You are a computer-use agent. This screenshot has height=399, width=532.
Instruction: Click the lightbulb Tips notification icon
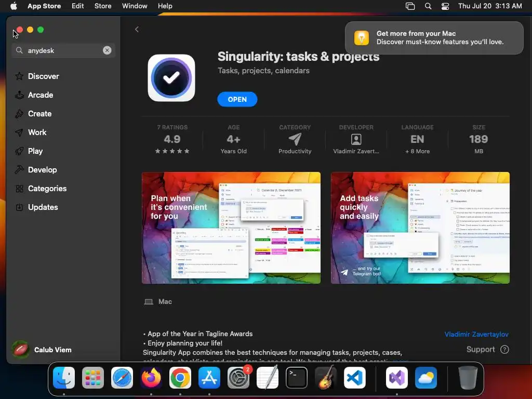point(362,37)
